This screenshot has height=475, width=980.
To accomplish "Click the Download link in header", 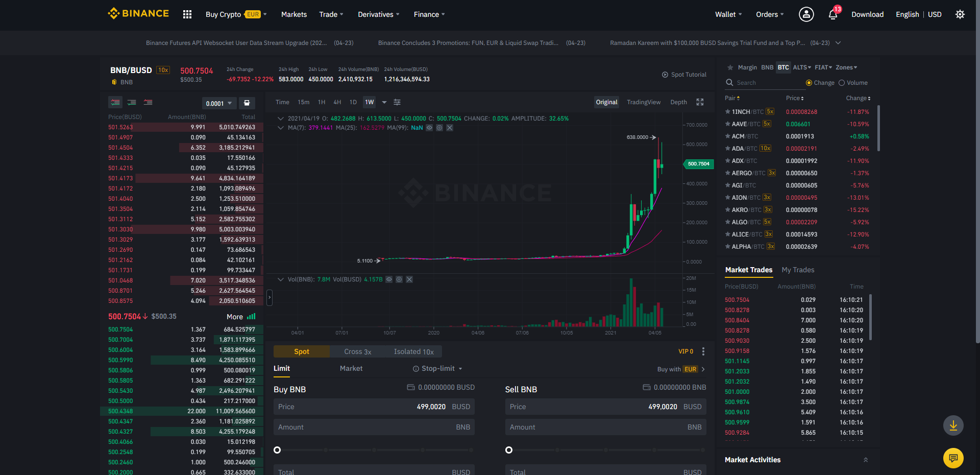I will pyautogui.click(x=867, y=14).
